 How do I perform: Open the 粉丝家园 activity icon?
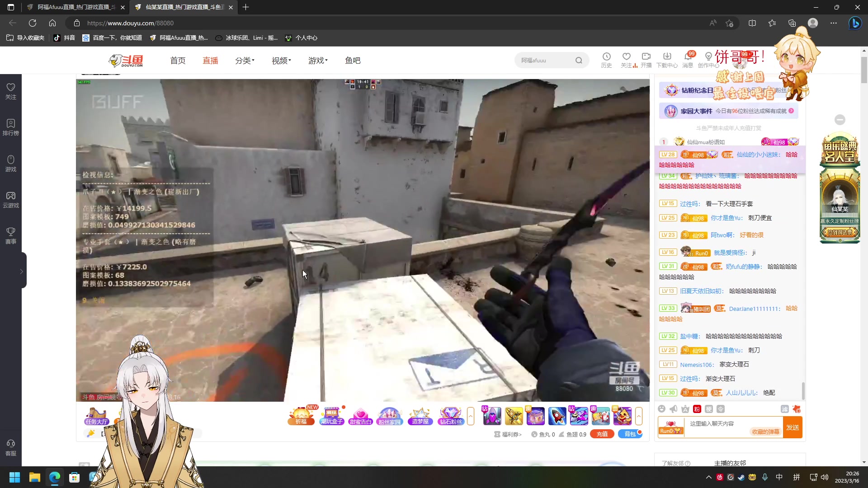[x=390, y=416]
